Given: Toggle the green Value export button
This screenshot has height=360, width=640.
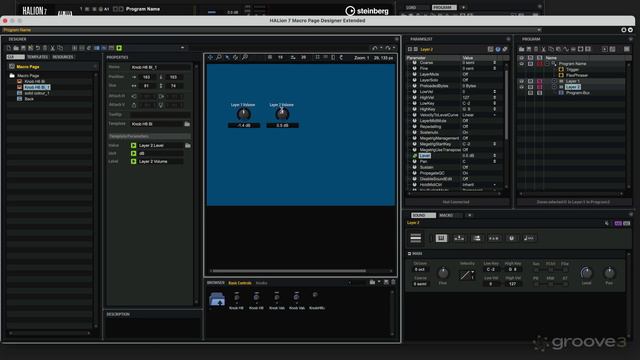Looking at the screenshot, I should (x=133, y=145).
